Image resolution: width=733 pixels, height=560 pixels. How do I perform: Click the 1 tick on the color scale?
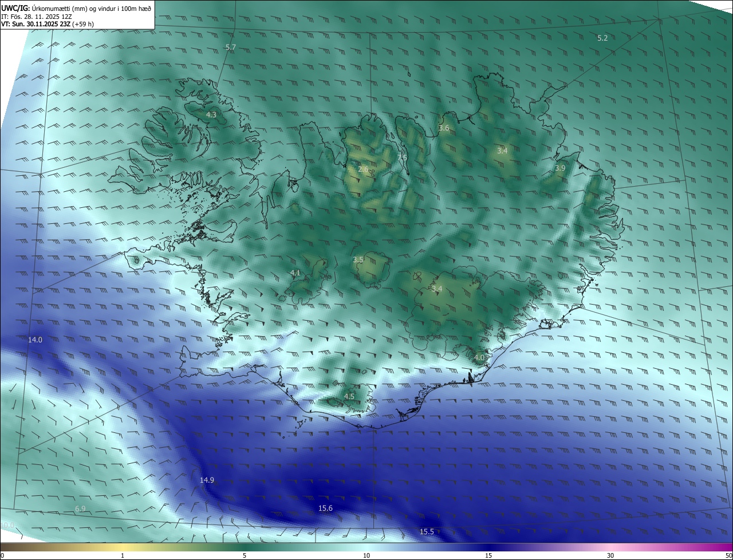[123, 555]
